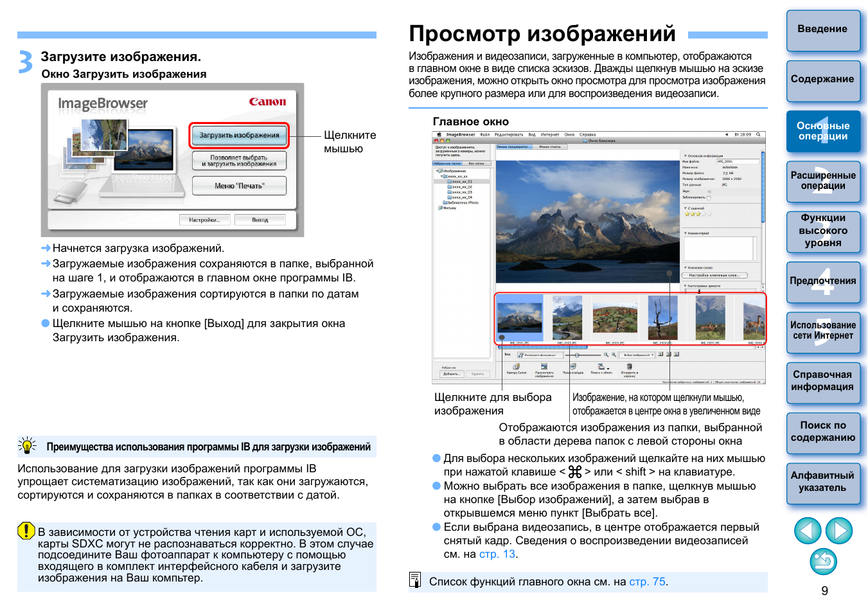
Task: Click Позволяет выбрать и загрузить изображения button
Action: tap(239, 161)
